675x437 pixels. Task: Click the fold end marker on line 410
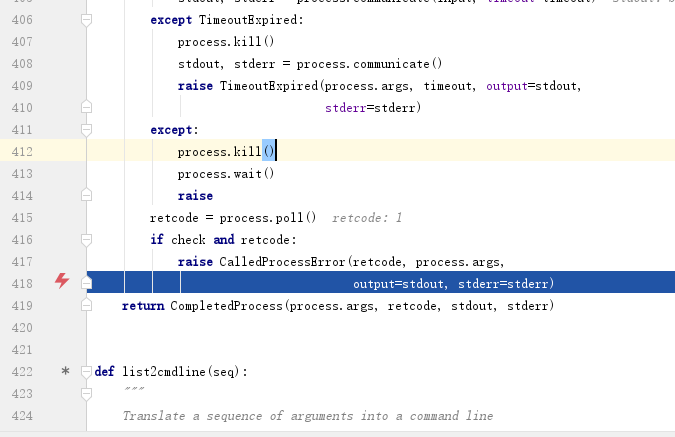[x=87, y=107]
